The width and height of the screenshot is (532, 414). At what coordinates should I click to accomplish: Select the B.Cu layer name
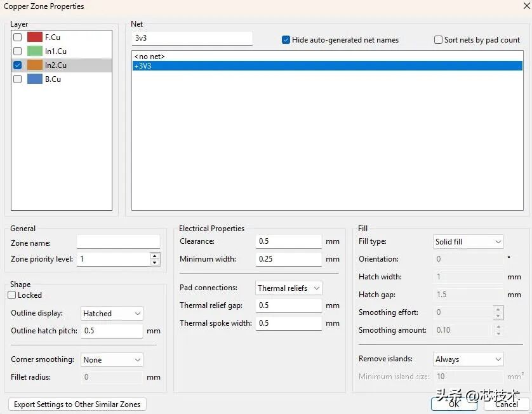click(53, 79)
